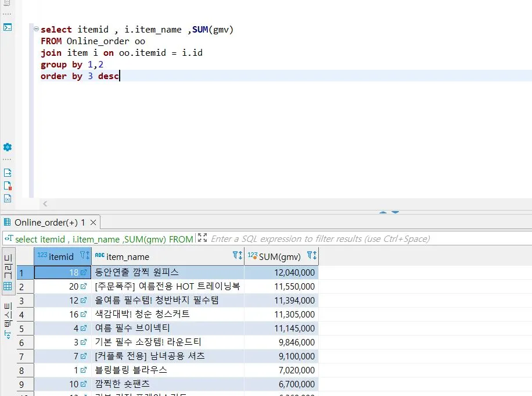This screenshot has width=532, height=396.
Task: Click the SUM value 11,550,000
Action: (281, 286)
